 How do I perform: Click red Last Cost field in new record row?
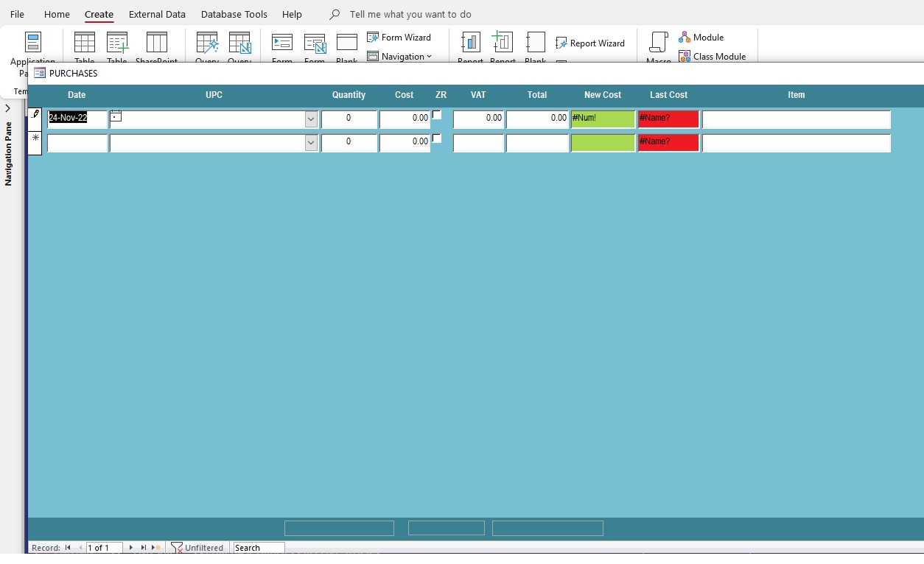pos(668,143)
